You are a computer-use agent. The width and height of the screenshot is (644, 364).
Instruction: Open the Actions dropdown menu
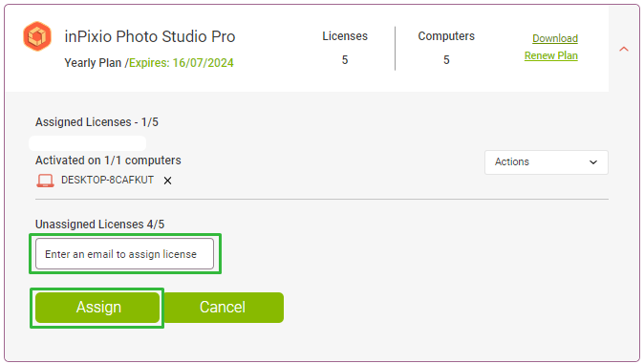pos(546,162)
